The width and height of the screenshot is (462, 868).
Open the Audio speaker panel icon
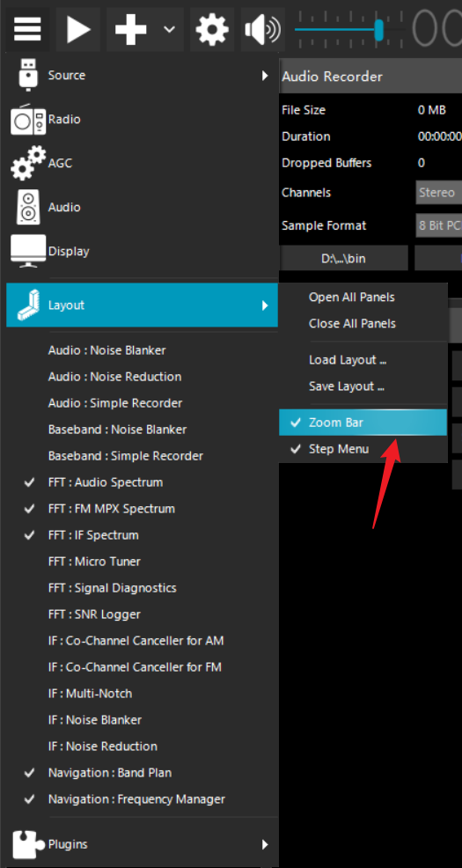[x=27, y=207]
